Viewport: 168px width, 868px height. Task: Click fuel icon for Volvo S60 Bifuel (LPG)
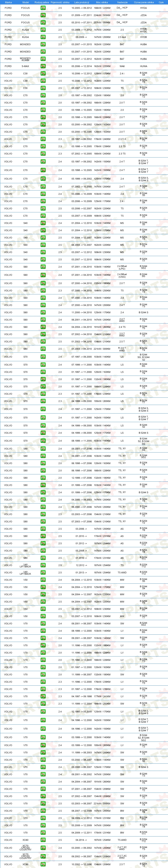43,267
